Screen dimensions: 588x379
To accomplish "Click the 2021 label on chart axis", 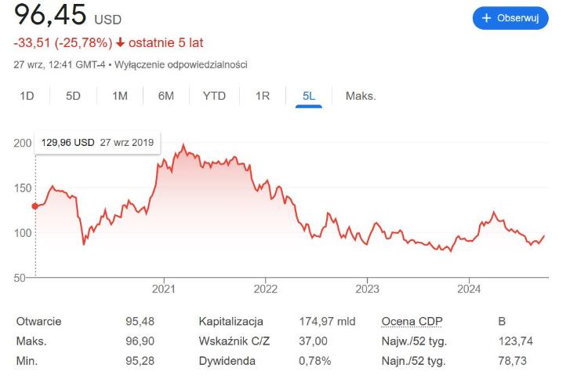I will click(163, 289).
